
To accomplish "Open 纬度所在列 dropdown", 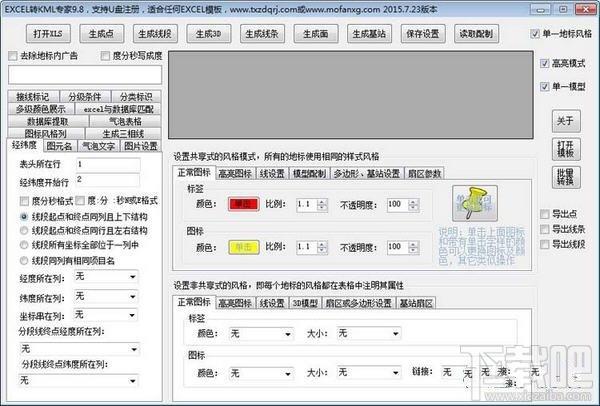I will (106, 296).
